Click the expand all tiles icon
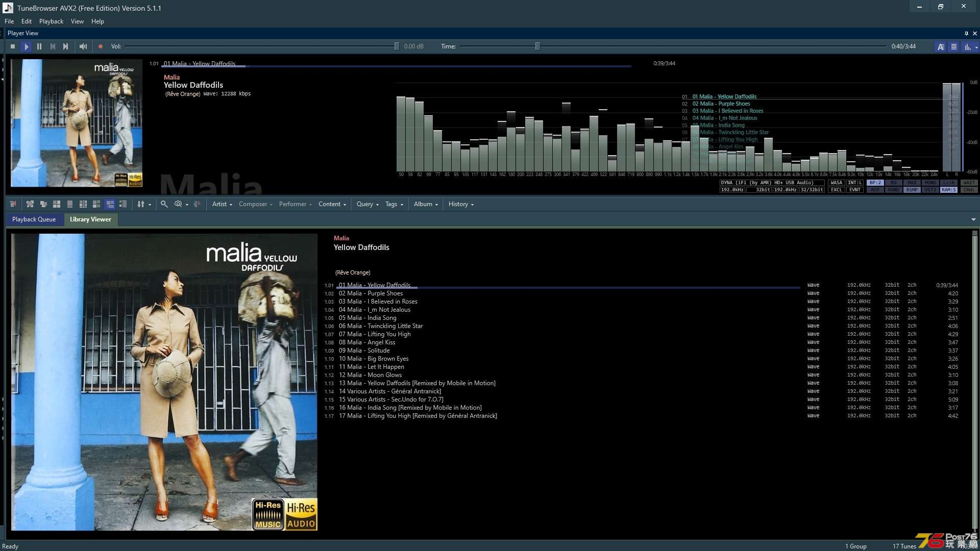The height and width of the screenshot is (551, 980). [x=30, y=204]
